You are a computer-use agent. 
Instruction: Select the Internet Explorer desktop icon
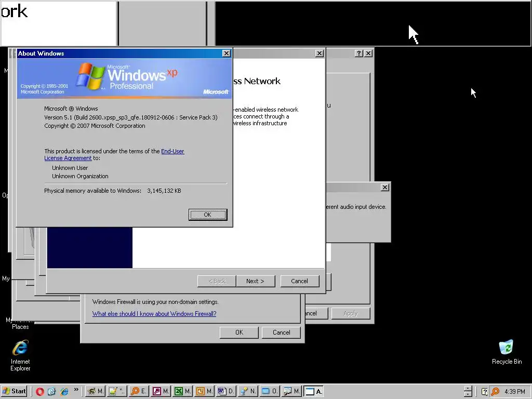(x=20, y=355)
